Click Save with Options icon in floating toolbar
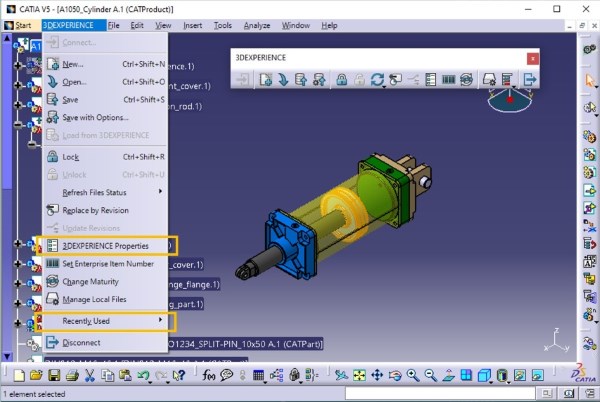This screenshot has width=600, height=402. (319, 80)
